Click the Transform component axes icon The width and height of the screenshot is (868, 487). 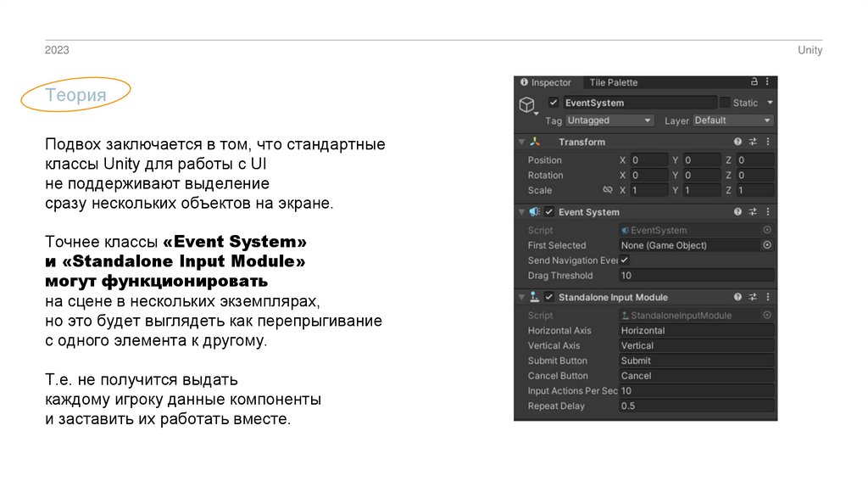click(x=535, y=142)
